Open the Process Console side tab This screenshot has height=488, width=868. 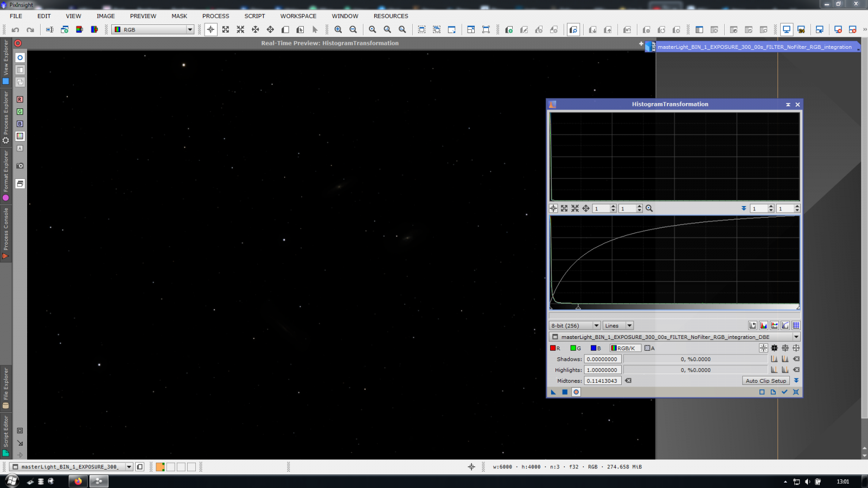[x=6, y=233]
